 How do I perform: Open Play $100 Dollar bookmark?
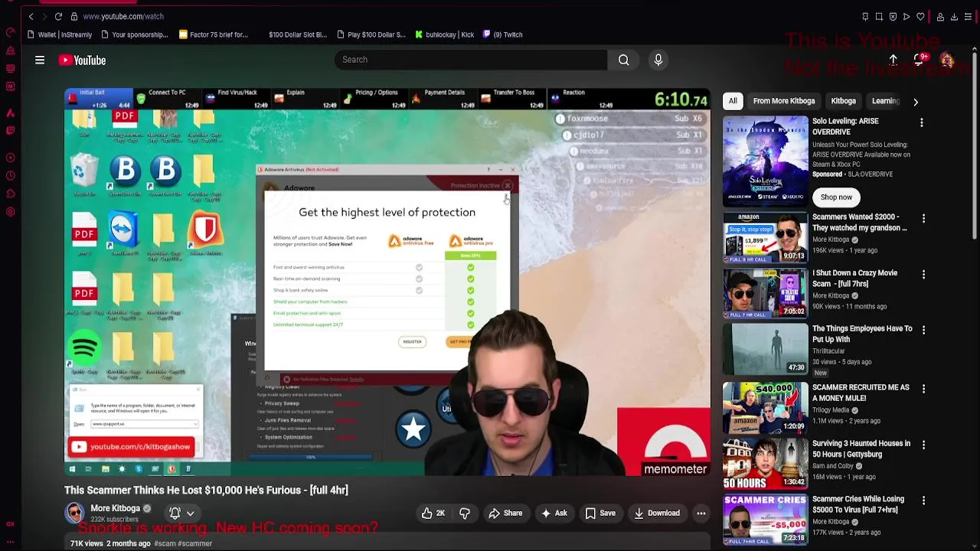pyautogui.click(x=371, y=34)
